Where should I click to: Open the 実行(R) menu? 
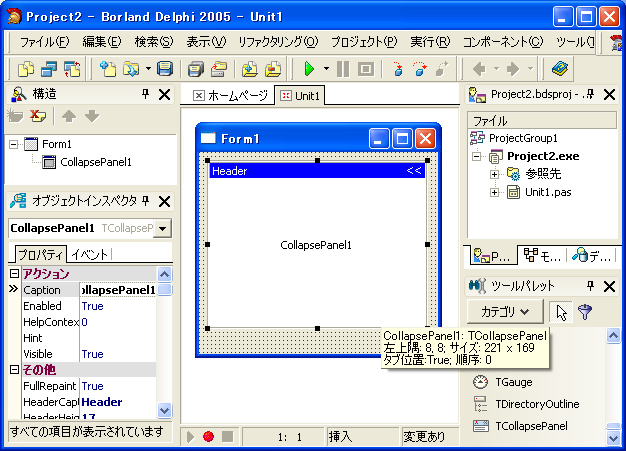430,42
